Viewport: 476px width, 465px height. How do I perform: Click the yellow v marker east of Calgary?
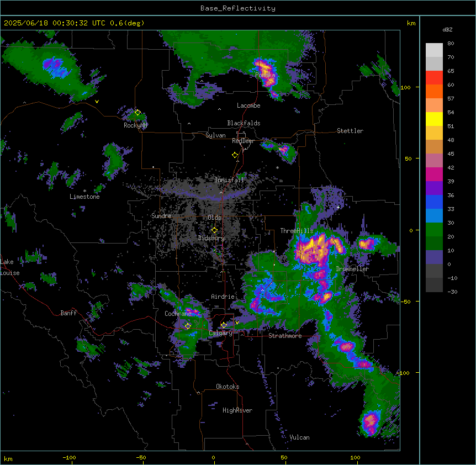(x=237, y=323)
